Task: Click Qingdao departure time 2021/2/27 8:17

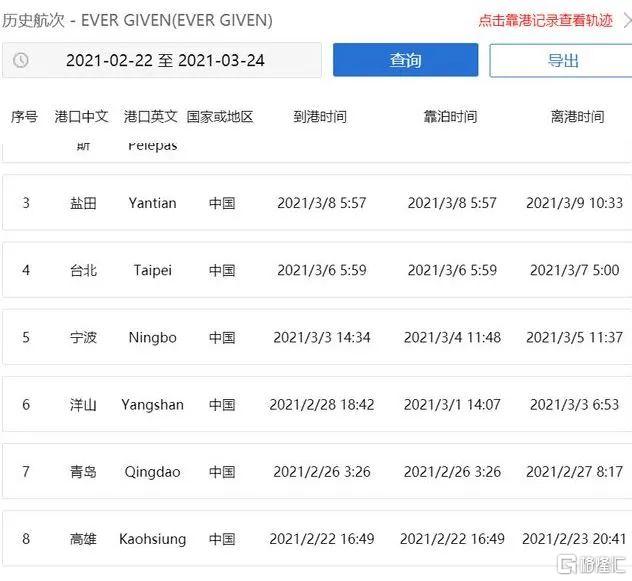Action: 574,472
